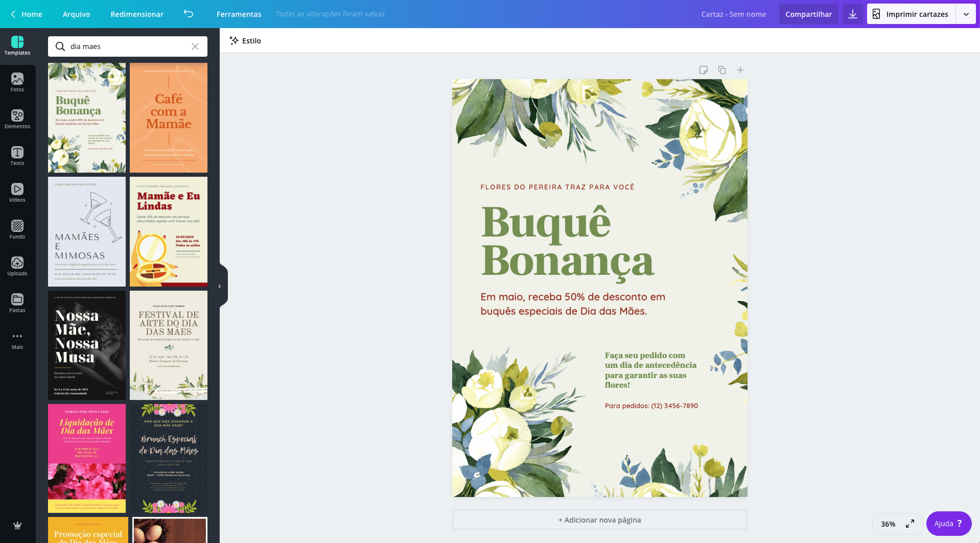Select the Mamães e Mimosas template
Viewport: 980px width, 543px height.
click(x=87, y=231)
